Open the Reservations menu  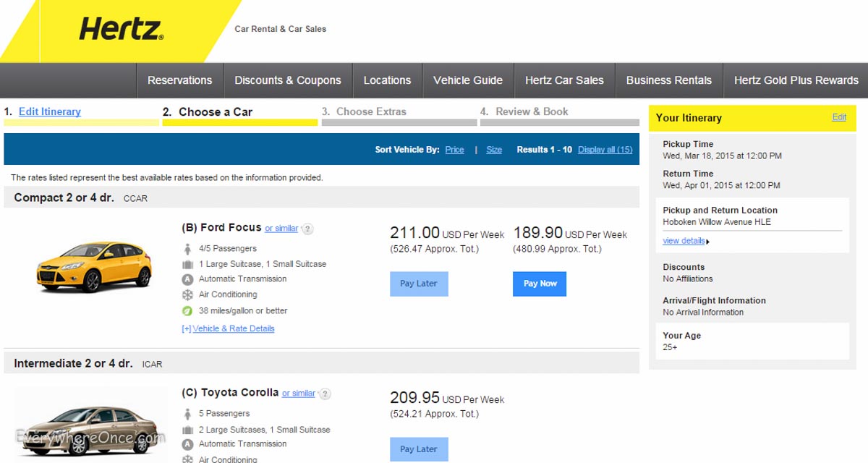click(x=179, y=80)
